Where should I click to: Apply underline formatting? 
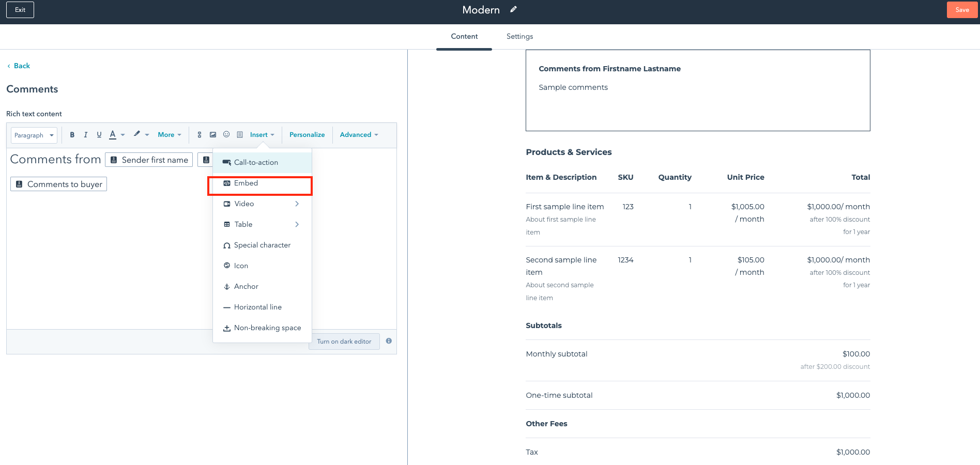pyautogui.click(x=99, y=135)
